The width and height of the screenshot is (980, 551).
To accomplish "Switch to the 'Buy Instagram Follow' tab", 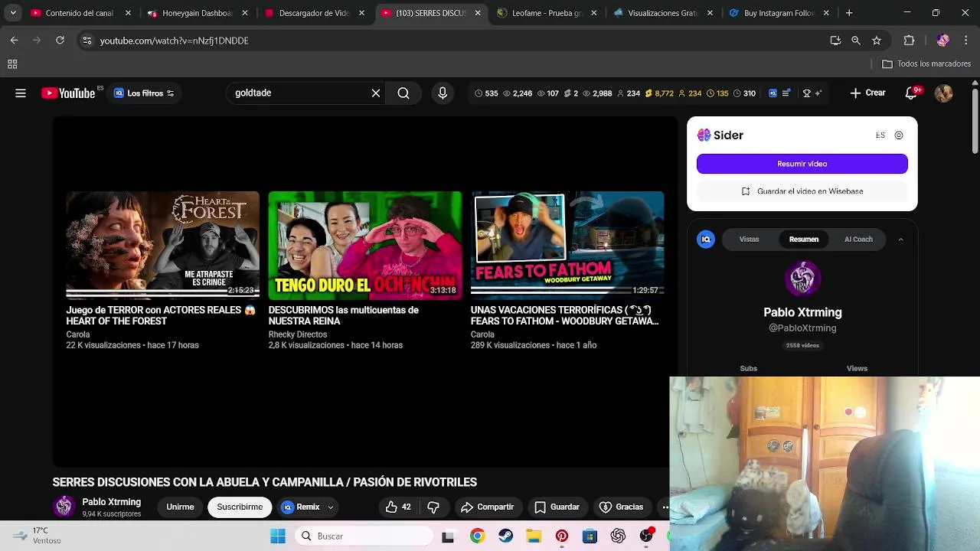I will pyautogui.click(x=781, y=13).
